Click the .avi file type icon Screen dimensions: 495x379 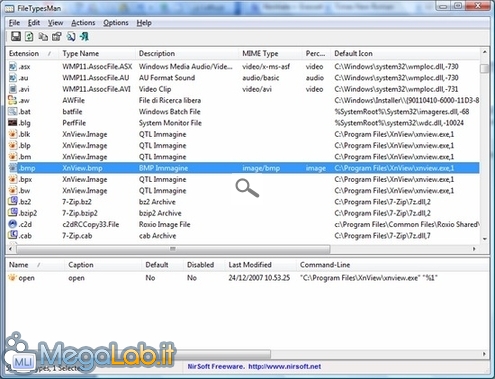point(13,89)
